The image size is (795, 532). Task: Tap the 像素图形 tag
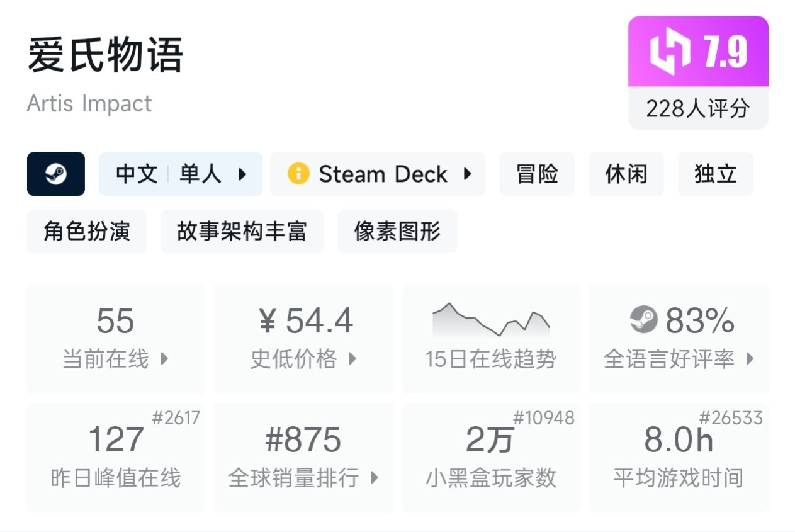point(397,232)
